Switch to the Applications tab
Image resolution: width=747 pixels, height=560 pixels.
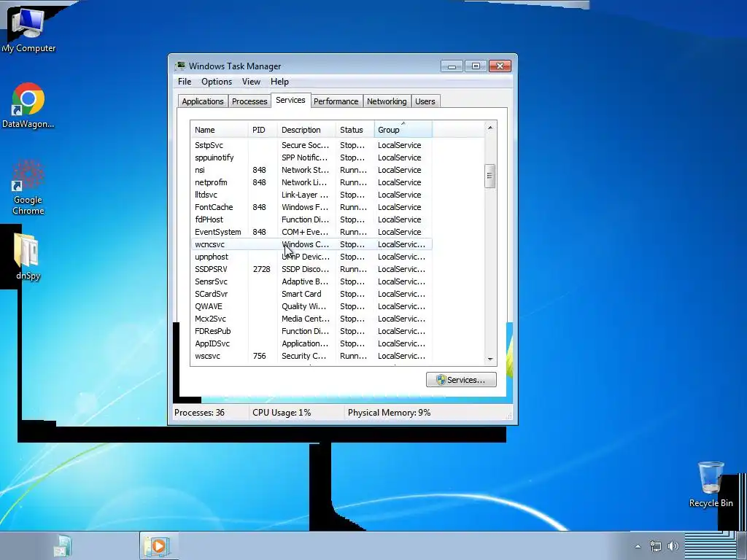pos(203,101)
